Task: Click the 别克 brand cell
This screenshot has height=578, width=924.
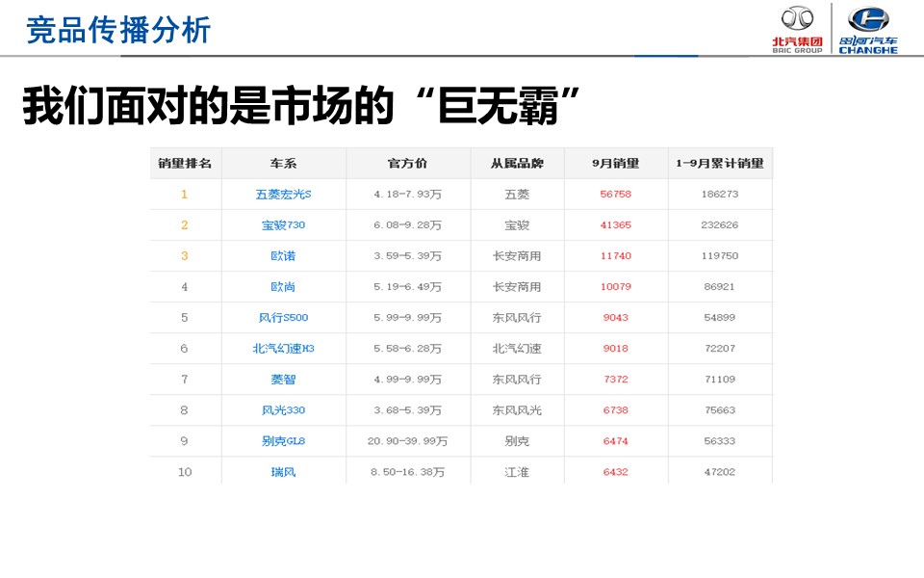Action: coord(518,441)
